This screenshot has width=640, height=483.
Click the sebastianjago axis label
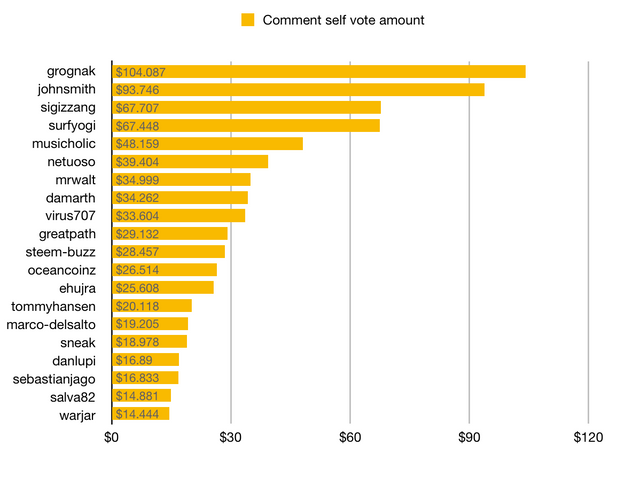[x=54, y=378]
